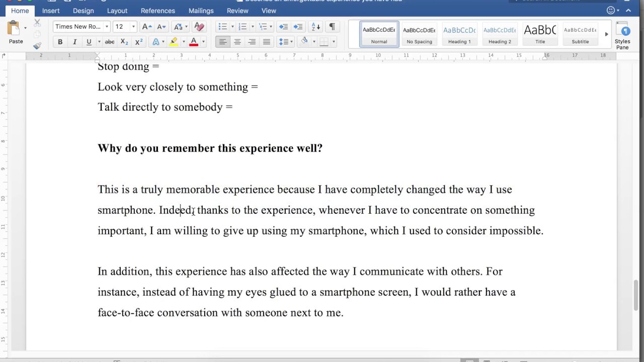Switch to the References tab
This screenshot has width=644, height=362.
(158, 11)
